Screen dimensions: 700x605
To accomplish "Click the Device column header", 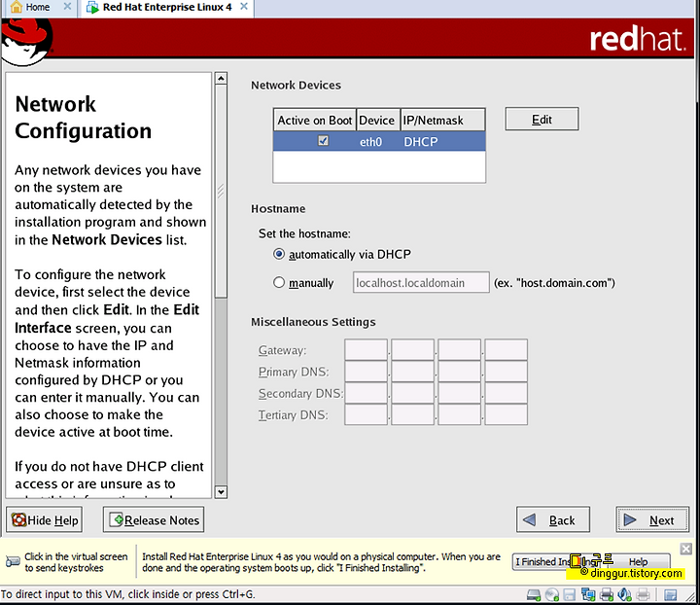I will (377, 120).
